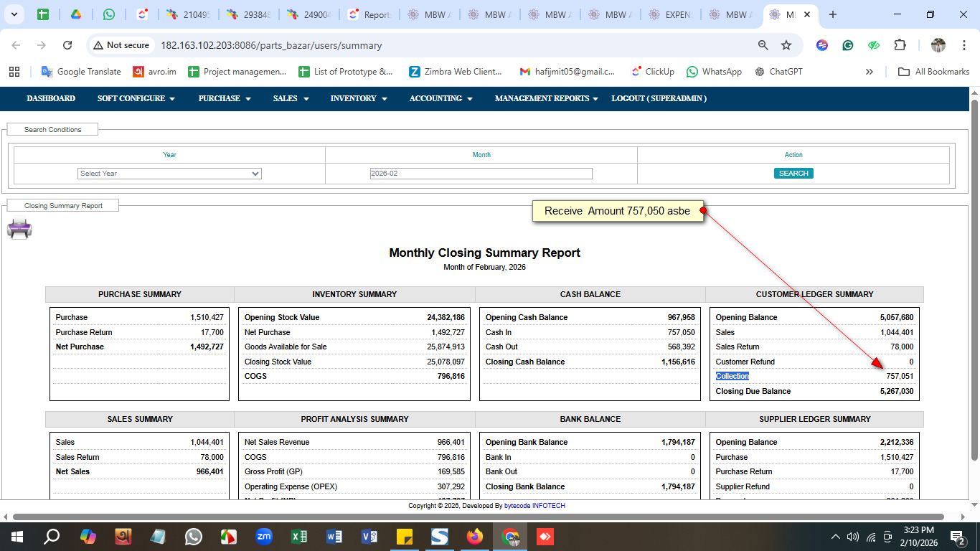Expand the Accounting menu dropdown
Viewport: 980px width, 551px height.
(440, 98)
